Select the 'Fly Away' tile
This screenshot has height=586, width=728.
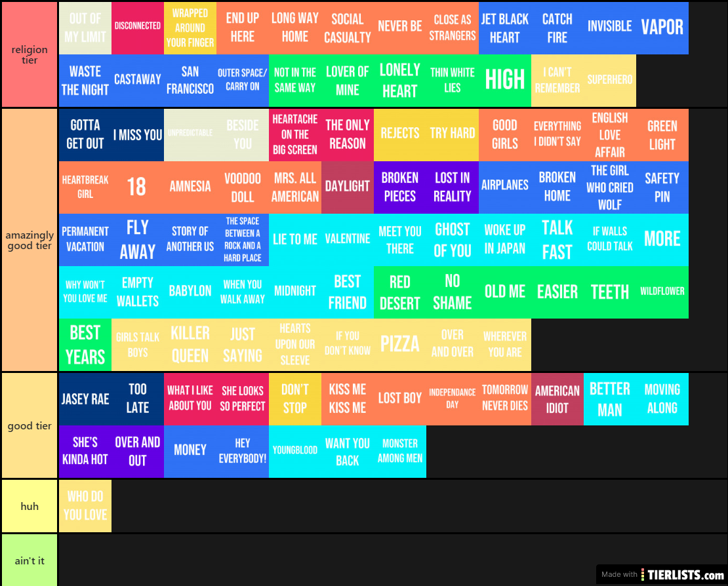138,240
